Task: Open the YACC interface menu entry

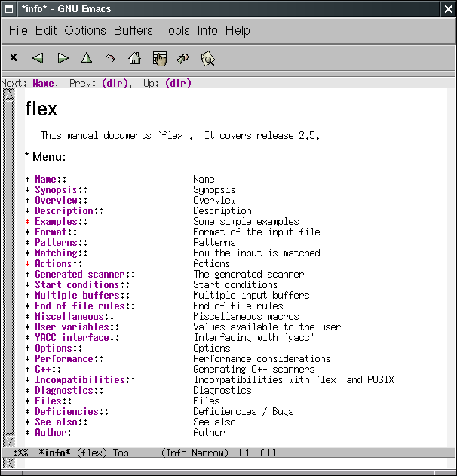Action: pos(72,338)
